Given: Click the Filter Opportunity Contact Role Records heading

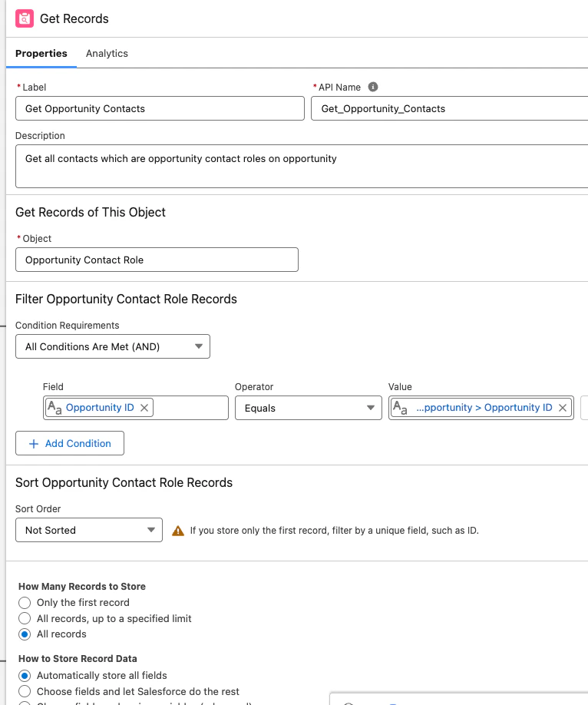Looking at the screenshot, I should [x=126, y=299].
